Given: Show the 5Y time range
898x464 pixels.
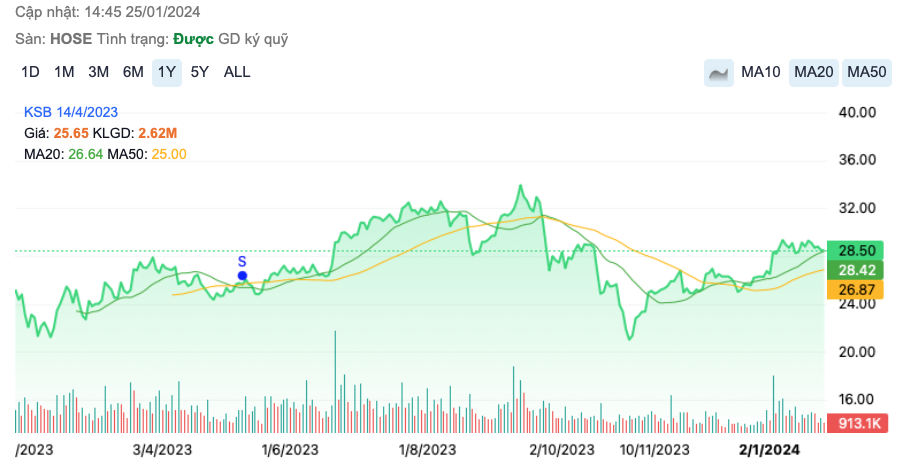Looking at the screenshot, I should (200, 72).
